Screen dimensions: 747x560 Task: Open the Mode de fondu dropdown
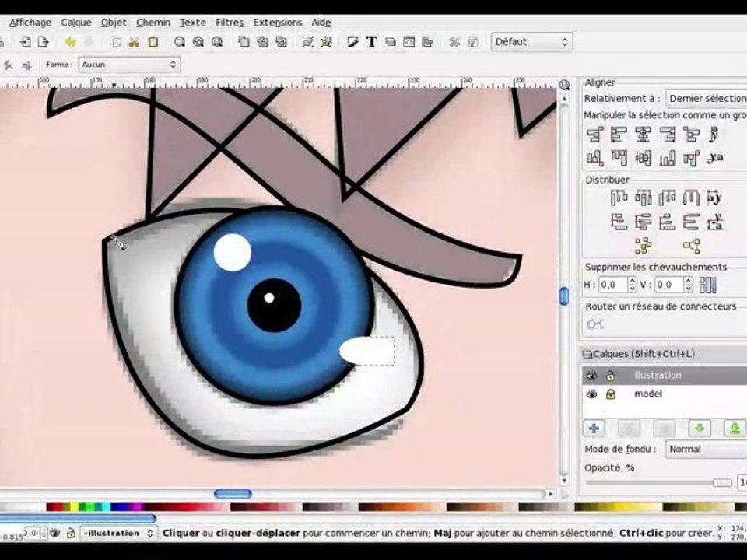(x=706, y=449)
